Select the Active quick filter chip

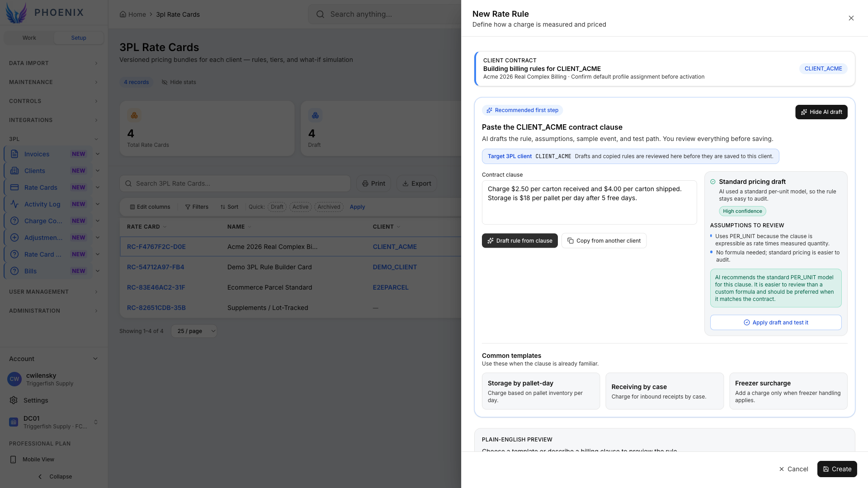coord(300,207)
